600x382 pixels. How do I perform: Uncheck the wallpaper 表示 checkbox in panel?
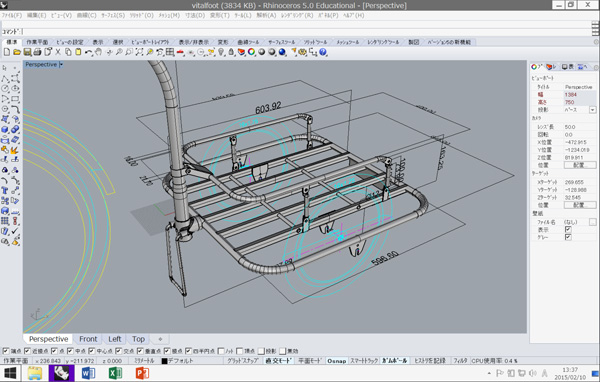tap(568, 229)
